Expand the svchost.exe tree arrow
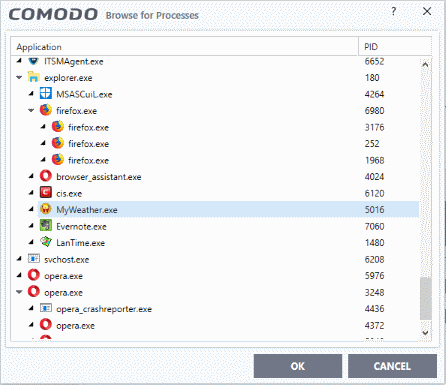This screenshot has width=446, height=385. click(x=19, y=259)
